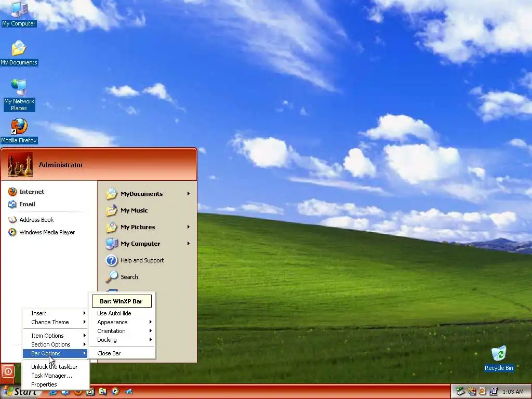
Task: Open the Item Options submenu
Action: point(56,336)
